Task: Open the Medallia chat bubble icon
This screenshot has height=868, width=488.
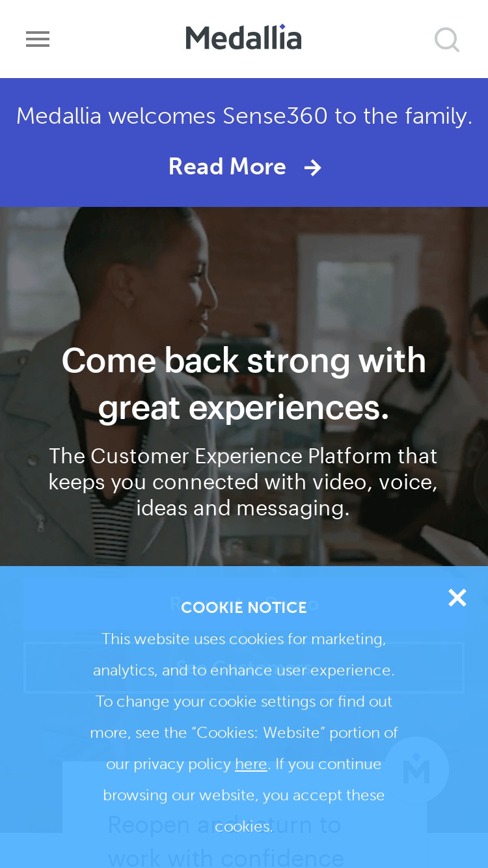Action: pyautogui.click(x=416, y=769)
